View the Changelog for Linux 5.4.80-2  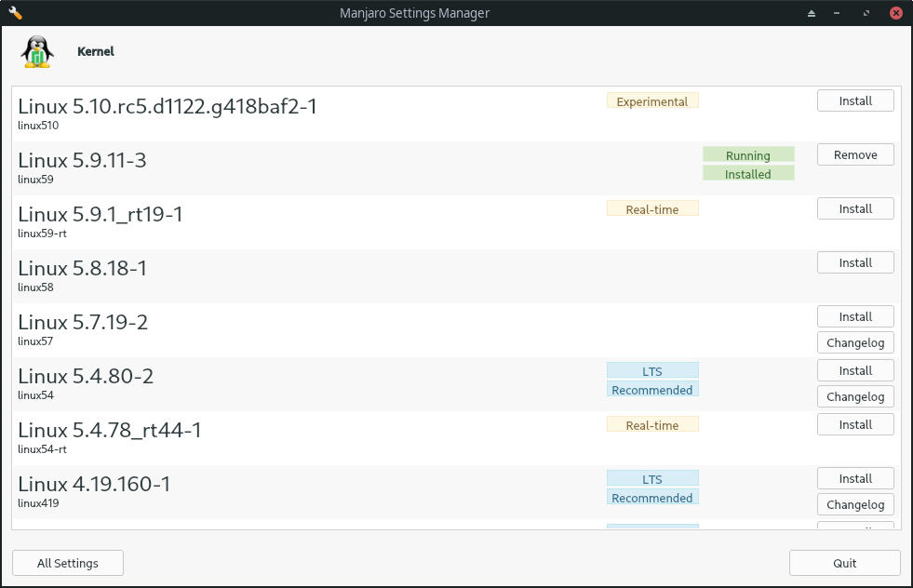[x=855, y=396]
